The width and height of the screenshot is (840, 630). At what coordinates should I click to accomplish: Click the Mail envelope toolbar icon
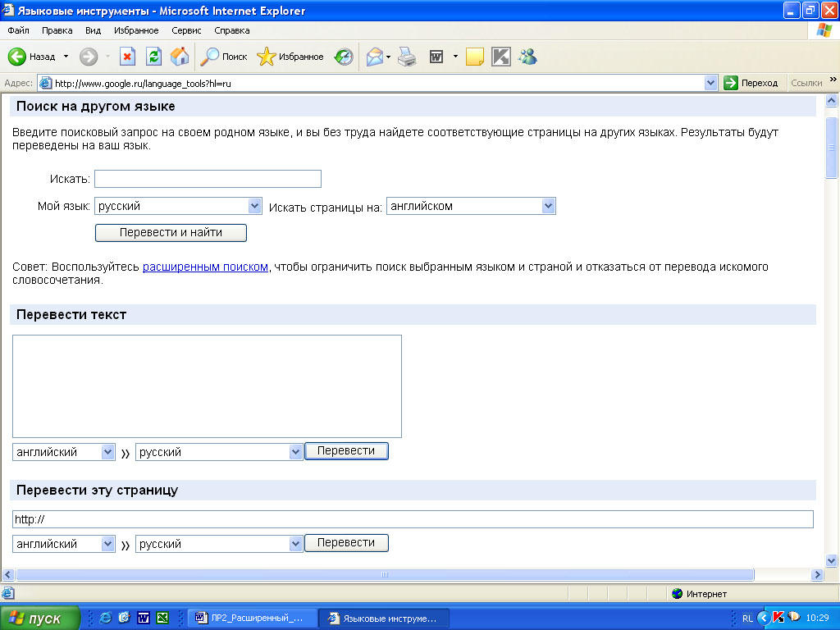(x=374, y=57)
